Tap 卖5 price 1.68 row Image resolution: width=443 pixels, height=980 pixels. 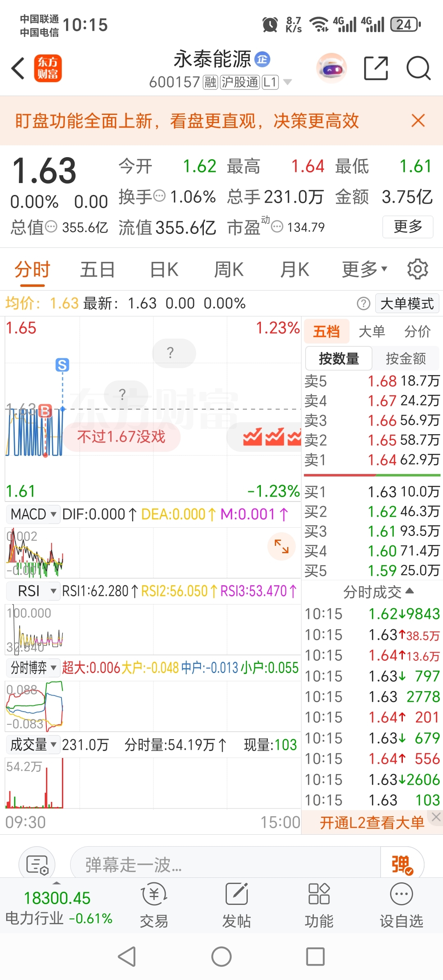[x=372, y=381]
